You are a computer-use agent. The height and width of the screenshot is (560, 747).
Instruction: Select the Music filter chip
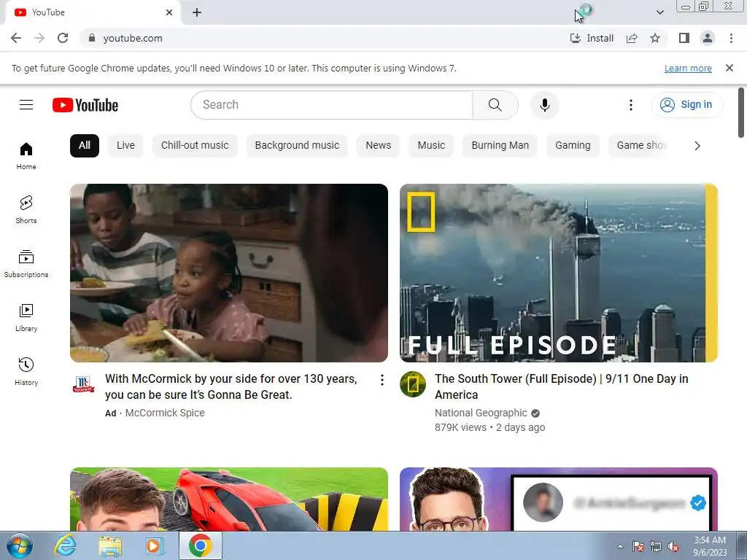click(431, 145)
